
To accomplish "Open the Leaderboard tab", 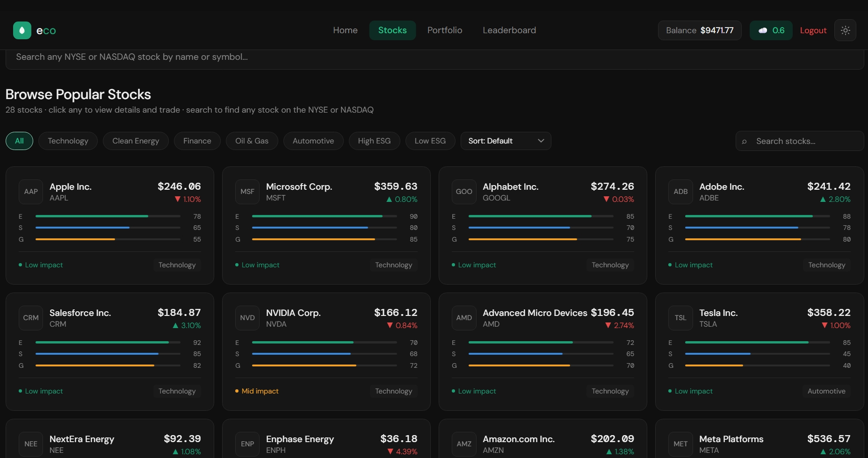I will (x=509, y=30).
